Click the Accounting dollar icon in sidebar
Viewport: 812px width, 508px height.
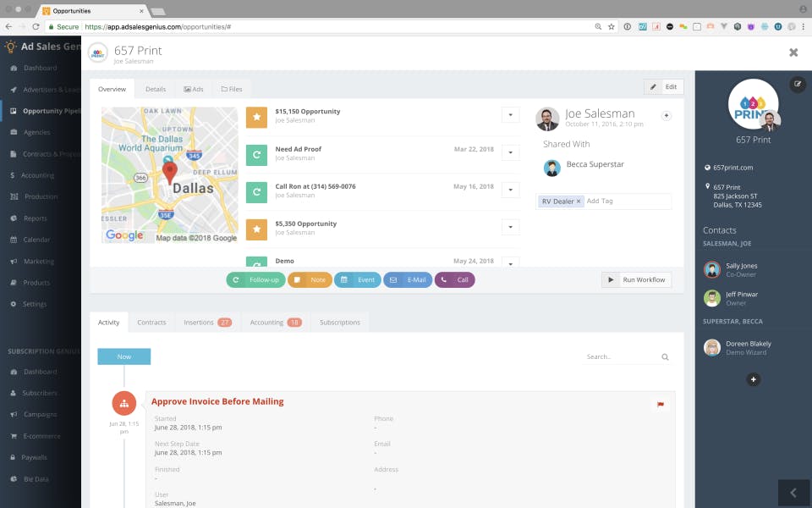click(13, 175)
